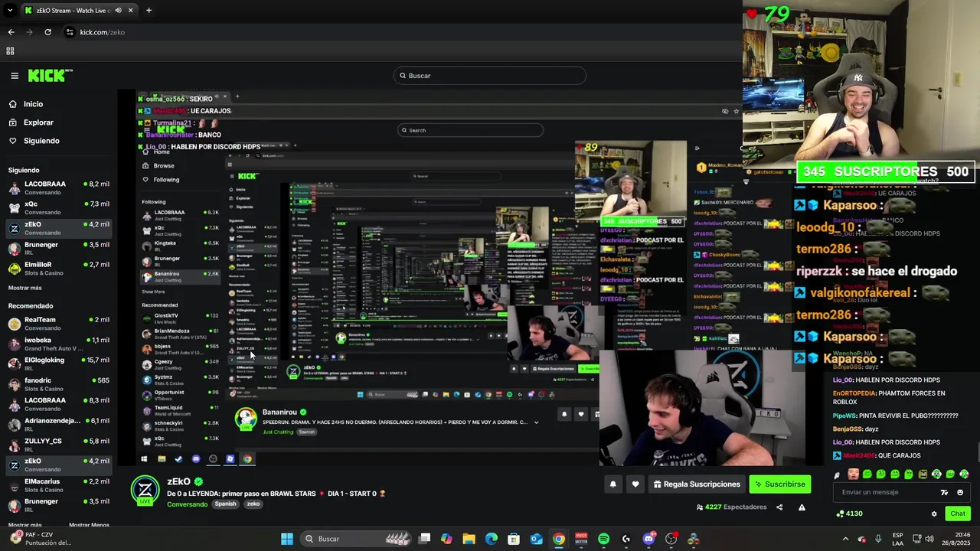
Task: Open Spotify from the taskbar
Action: 603,539
